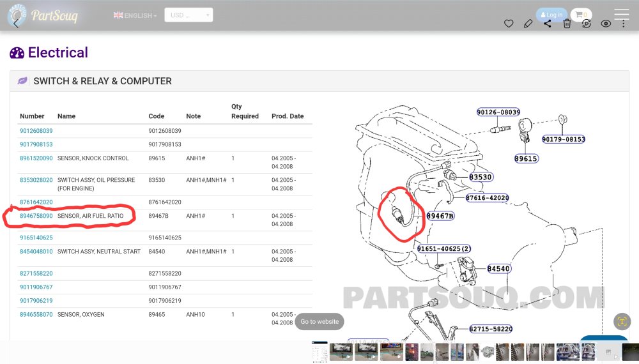The width and height of the screenshot is (639, 364).
Task: Open knock control sensor 8961520090 link
Action: 36,158
